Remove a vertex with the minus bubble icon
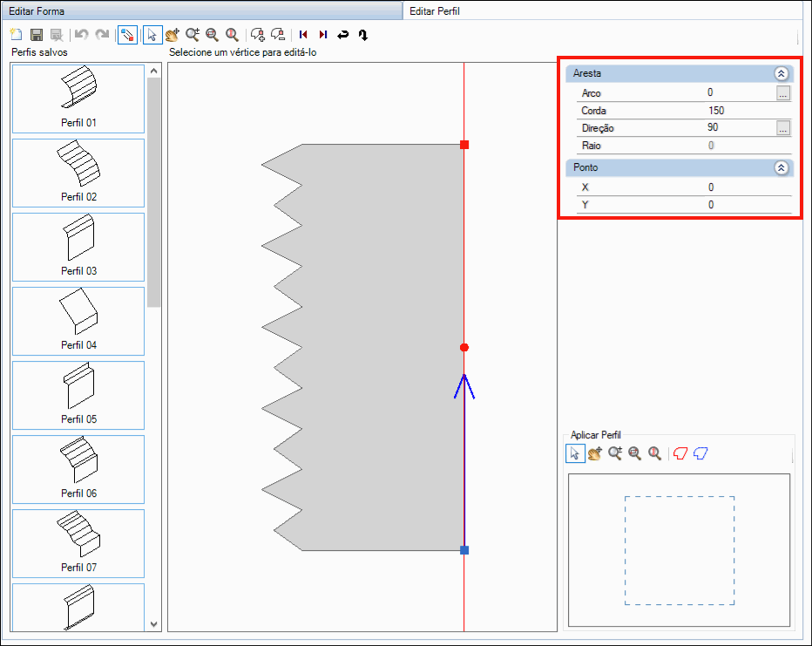This screenshot has height=646, width=812. click(x=278, y=35)
